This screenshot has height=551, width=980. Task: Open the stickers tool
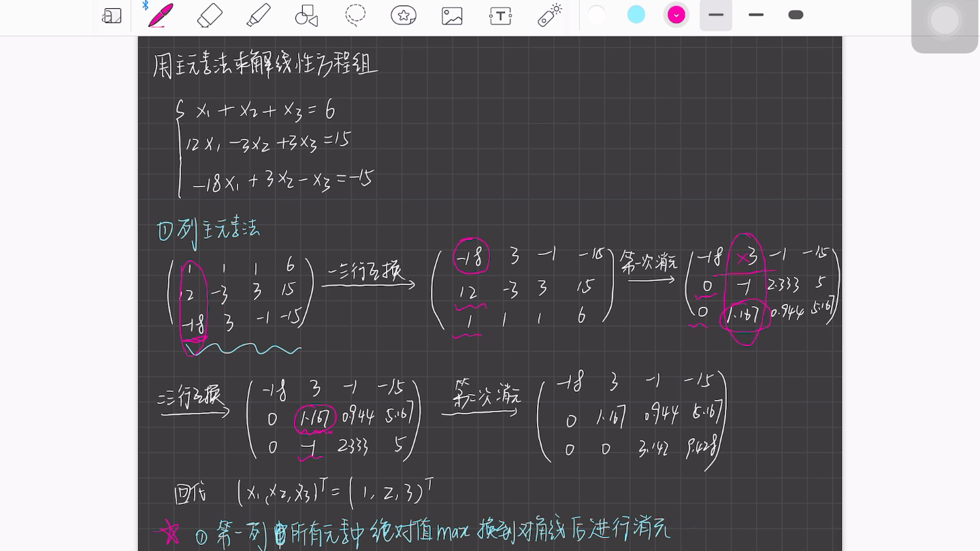(403, 16)
